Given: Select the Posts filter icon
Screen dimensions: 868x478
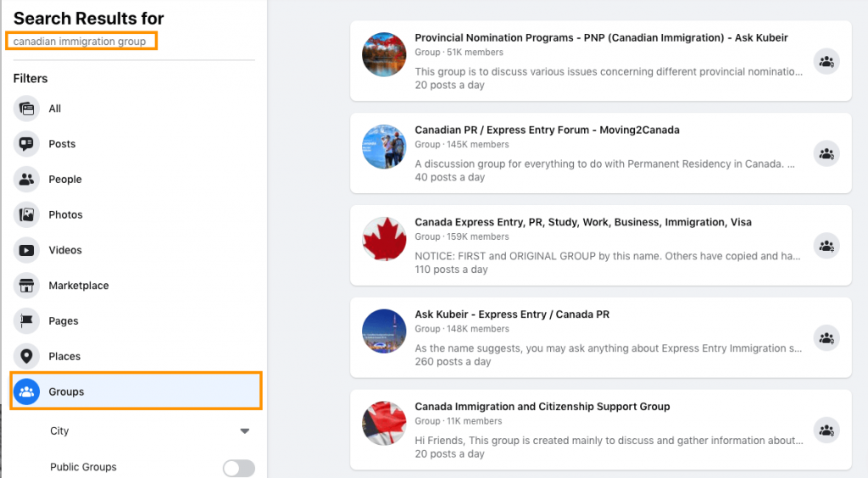Looking at the screenshot, I should [x=26, y=144].
